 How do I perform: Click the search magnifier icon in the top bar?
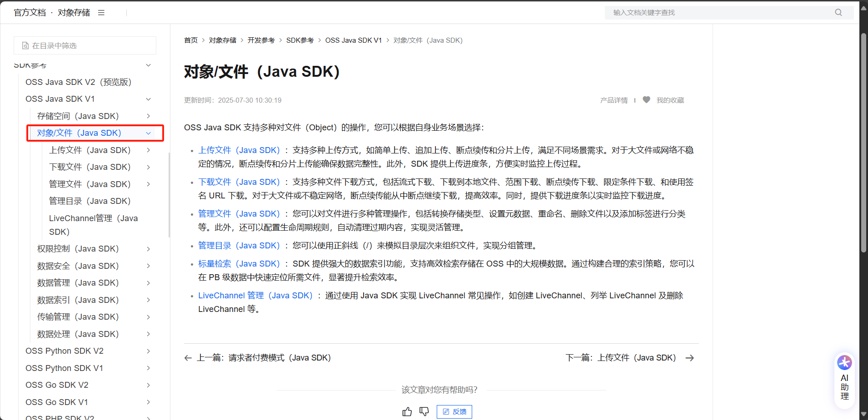pyautogui.click(x=838, y=12)
